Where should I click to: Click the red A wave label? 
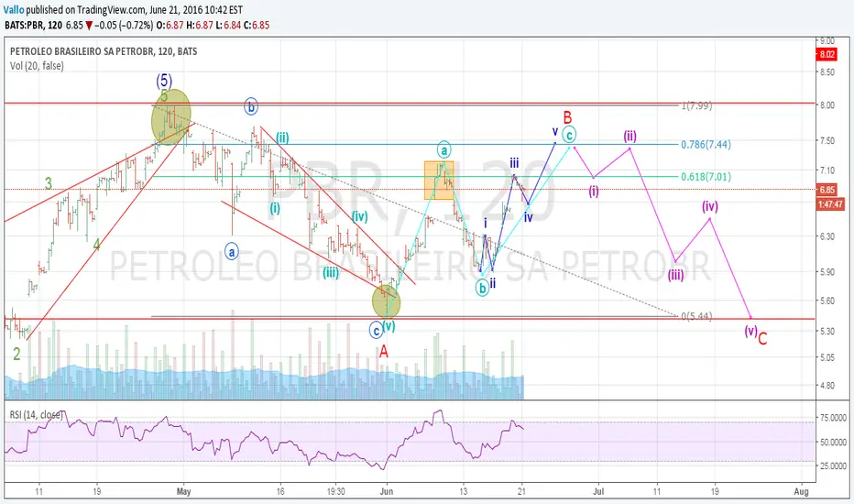[384, 352]
